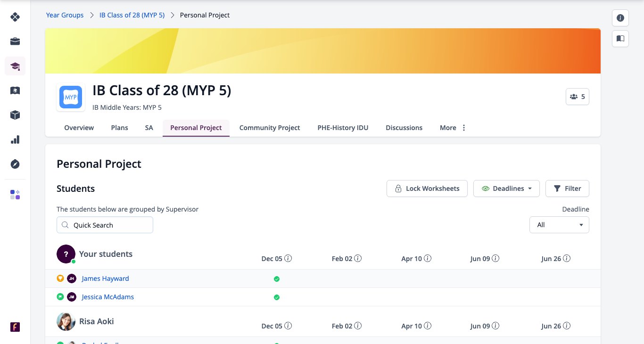Viewport: 644px width, 344px height.
Task: Open the cube icon in sidebar
Action: coord(15,115)
